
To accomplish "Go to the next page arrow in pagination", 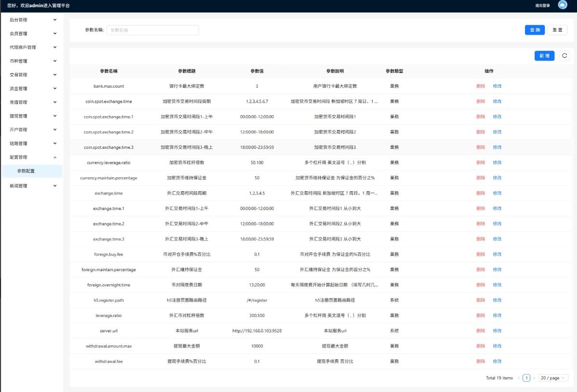I will (x=534, y=378).
